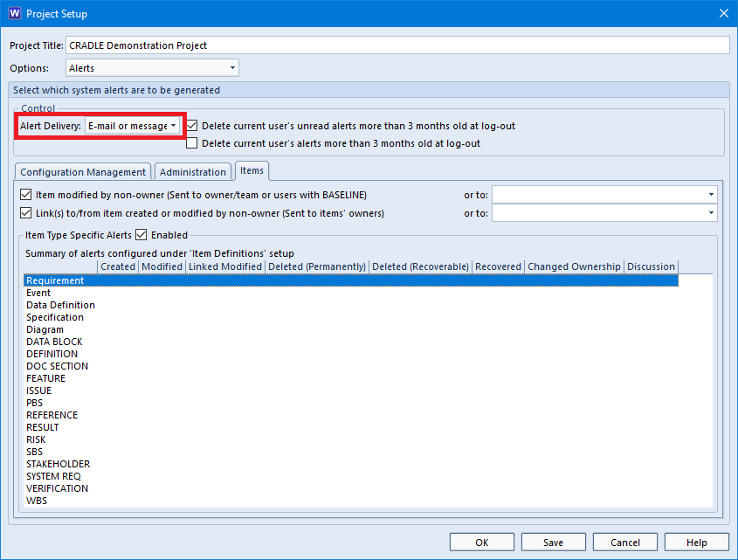This screenshot has width=738, height=560.
Task: Switch to the Administration tab
Action: [192, 172]
